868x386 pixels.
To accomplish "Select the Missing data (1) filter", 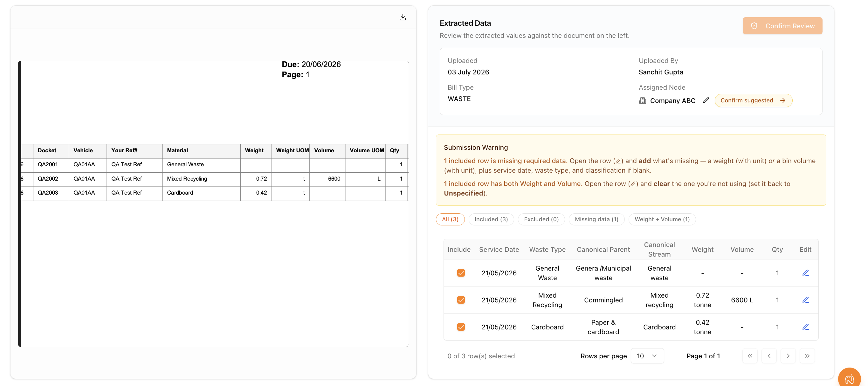I will tap(596, 219).
